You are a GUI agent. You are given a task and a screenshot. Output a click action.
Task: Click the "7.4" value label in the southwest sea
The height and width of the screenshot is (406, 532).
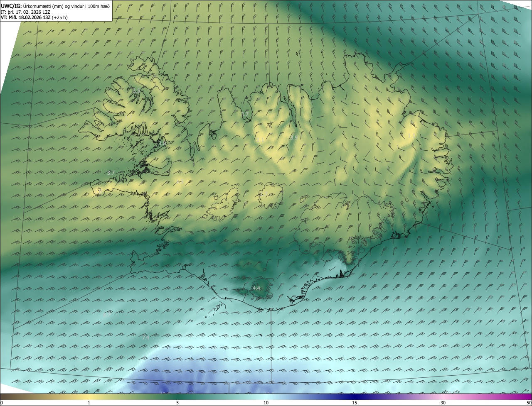coord(145,338)
